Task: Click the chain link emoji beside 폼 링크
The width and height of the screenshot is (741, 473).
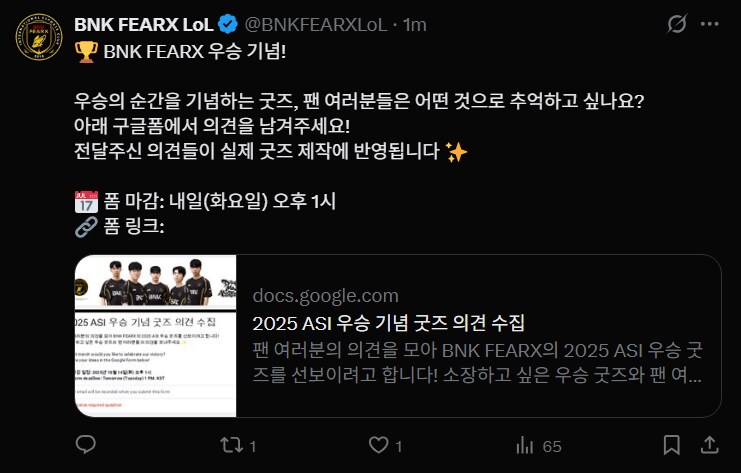Action: pos(86,227)
